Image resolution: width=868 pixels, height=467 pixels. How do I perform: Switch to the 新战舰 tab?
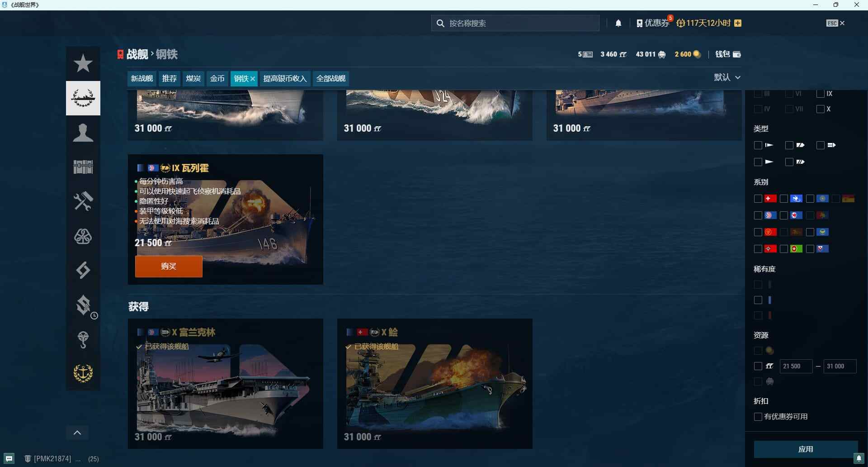[142, 79]
